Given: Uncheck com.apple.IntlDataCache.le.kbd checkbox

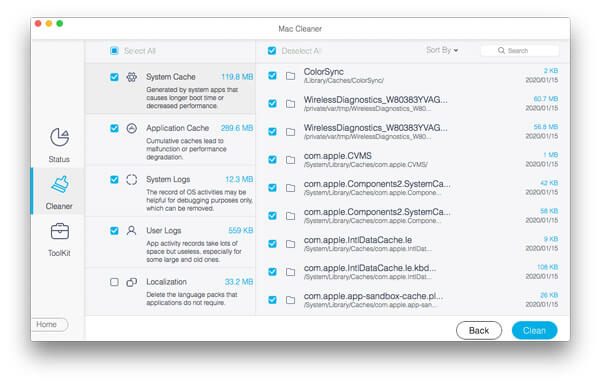Looking at the screenshot, I should point(272,272).
